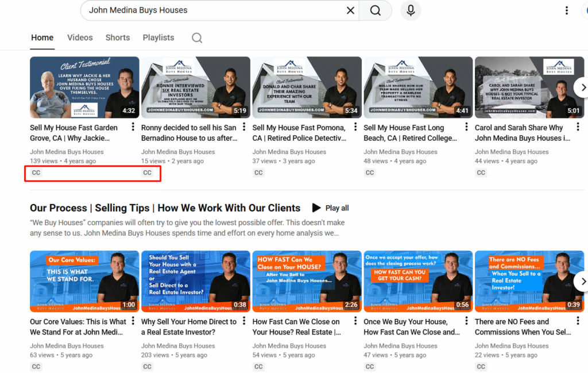The image size is (588, 373).
Task: Switch to the Shorts tab
Action: (118, 37)
